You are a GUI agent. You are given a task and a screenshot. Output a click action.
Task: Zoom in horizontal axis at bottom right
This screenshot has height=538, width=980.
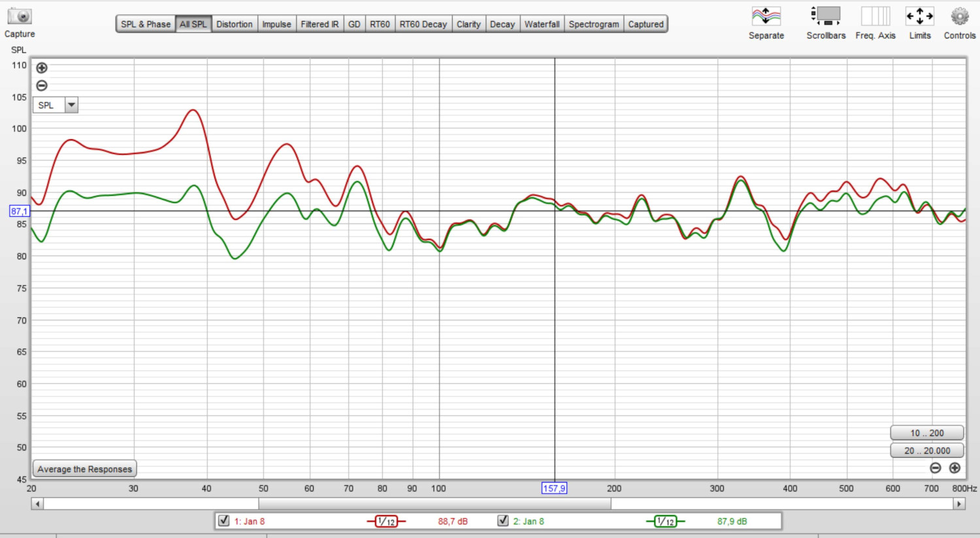[x=955, y=468]
